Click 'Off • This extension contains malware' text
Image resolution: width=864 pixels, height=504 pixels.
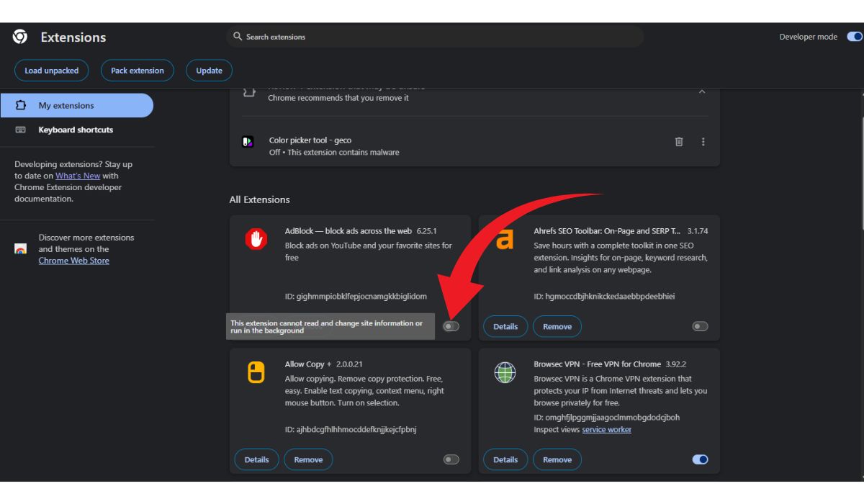pyautogui.click(x=334, y=152)
